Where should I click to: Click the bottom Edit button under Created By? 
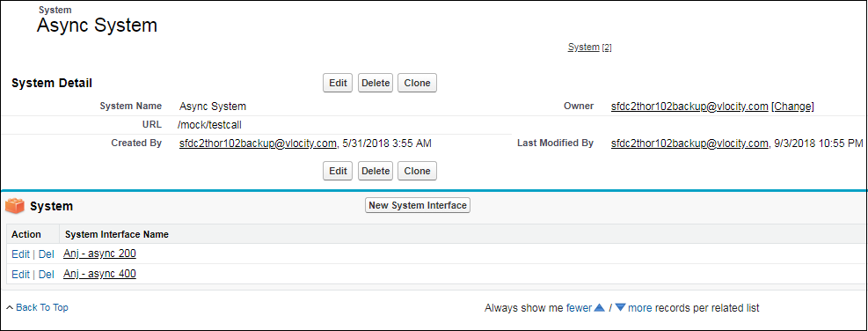[338, 171]
